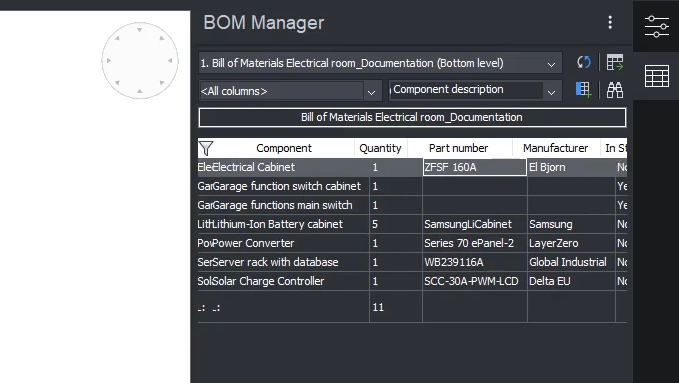This screenshot has height=383, width=679.
Task: Sort by the Part number column header
Action: tap(458, 148)
